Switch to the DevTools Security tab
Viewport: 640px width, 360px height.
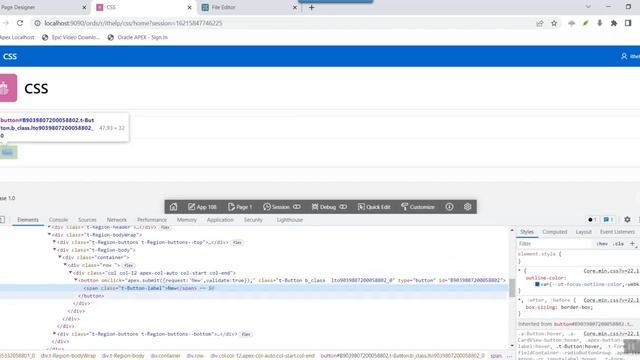[253, 220]
